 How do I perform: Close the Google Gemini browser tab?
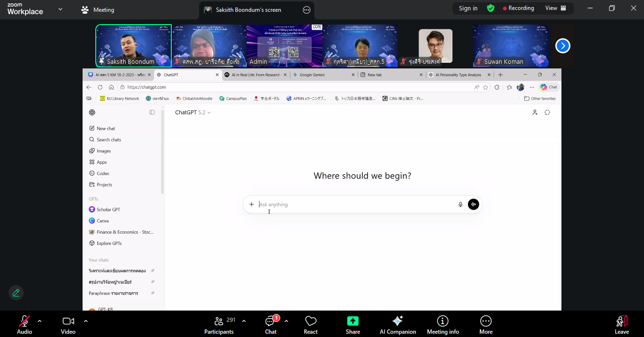tap(353, 75)
